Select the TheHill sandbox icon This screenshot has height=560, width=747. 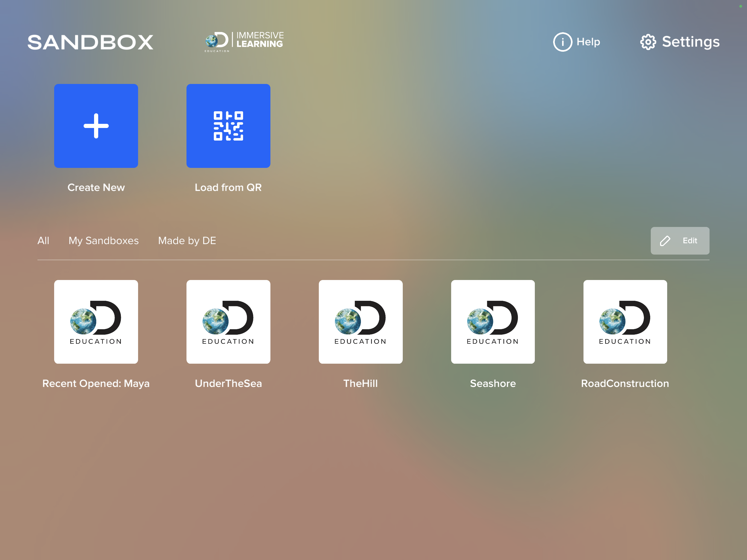(361, 322)
